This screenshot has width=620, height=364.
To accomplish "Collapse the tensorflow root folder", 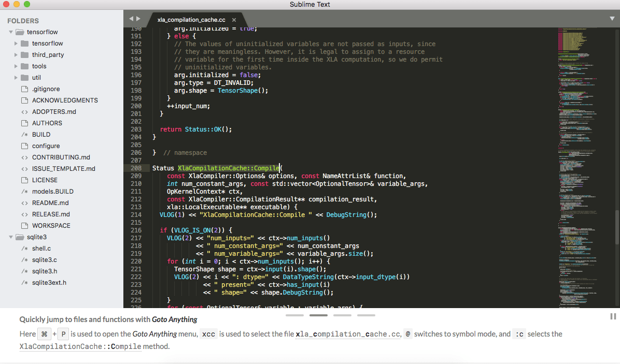I will pos(12,32).
